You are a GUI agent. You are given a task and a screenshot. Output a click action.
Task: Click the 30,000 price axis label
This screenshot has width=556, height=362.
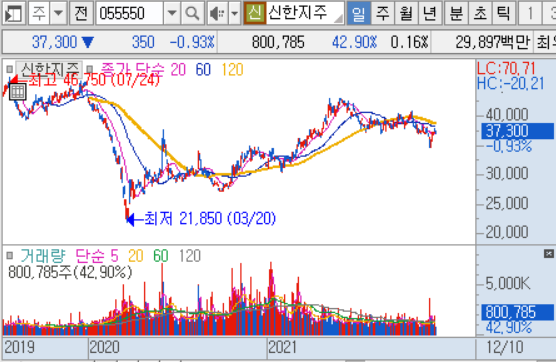507,173
